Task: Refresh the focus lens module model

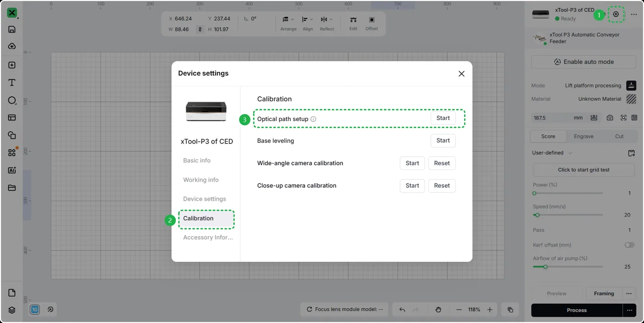Action: [x=309, y=310]
